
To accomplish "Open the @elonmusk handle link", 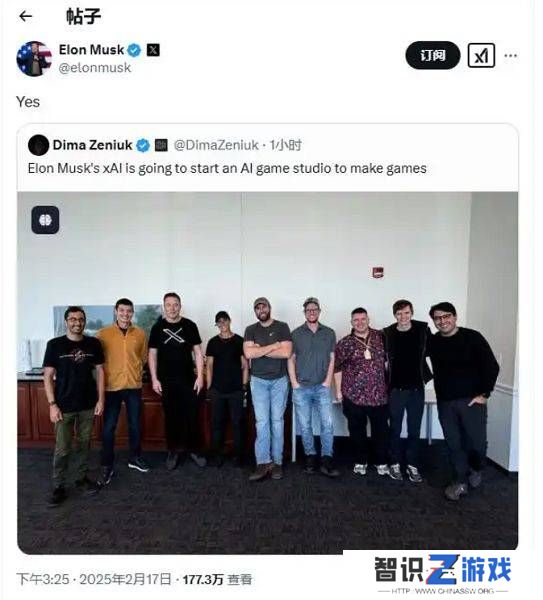I will [x=95, y=68].
